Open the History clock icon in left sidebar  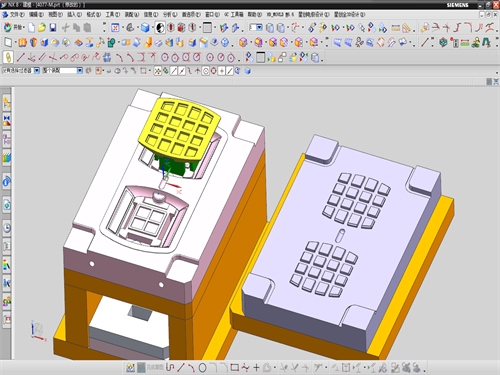[7, 228]
